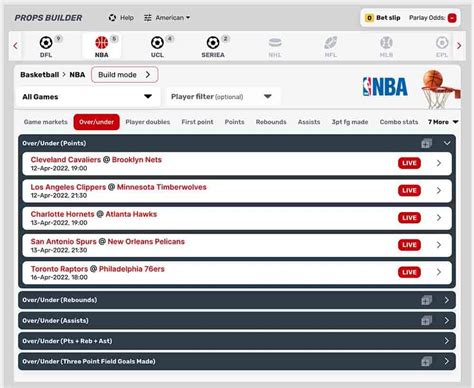Expand Charlotte Hornets @ Atlanta Hawks chevron
Image resolution: width=474 pixels, height=388 pixels.
coord(439,218)
